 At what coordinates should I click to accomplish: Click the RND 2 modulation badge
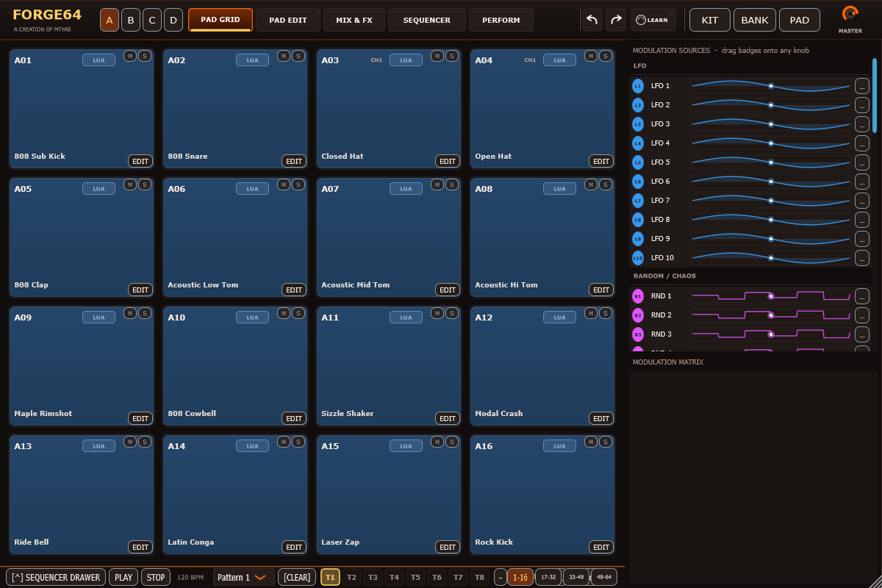click(x=638, y=315)
